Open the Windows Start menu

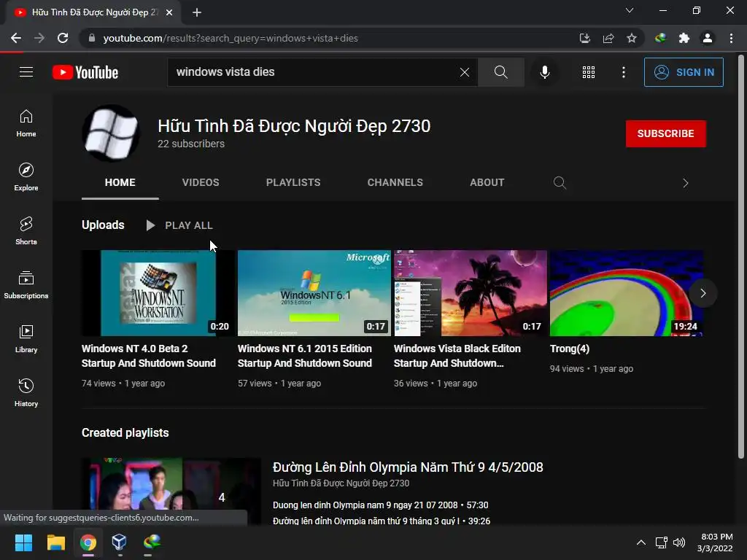pos(23,542)
